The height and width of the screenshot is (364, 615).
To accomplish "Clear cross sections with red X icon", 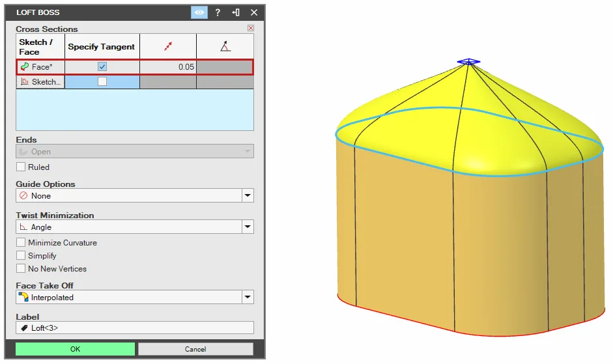I will coord(251,28).
